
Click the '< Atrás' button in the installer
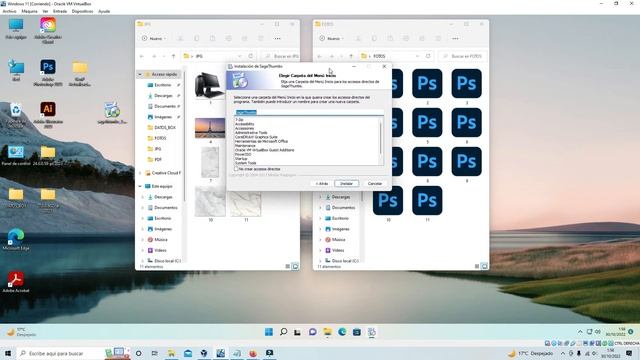322,184
